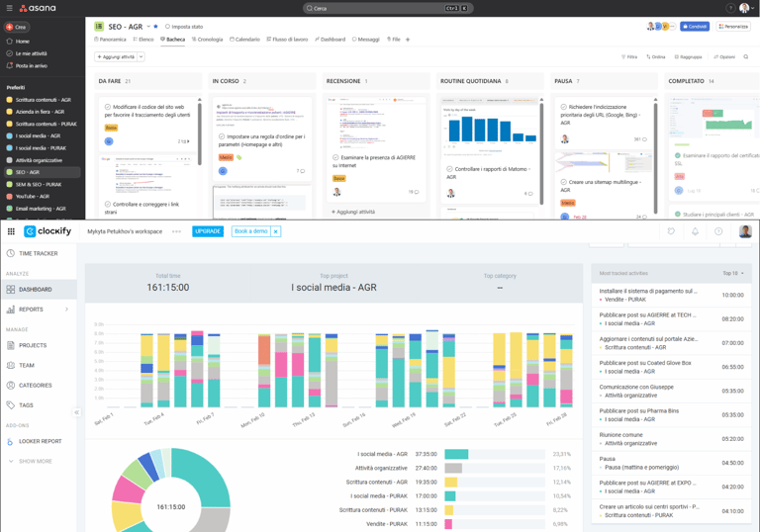Open the Top 10 dropdown

click(x=733, y=273)
